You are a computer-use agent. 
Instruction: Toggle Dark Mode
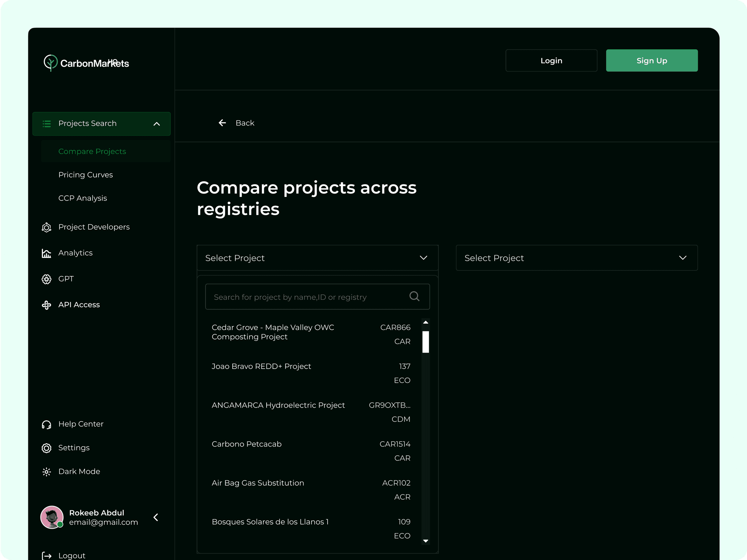tap(79, 471)
